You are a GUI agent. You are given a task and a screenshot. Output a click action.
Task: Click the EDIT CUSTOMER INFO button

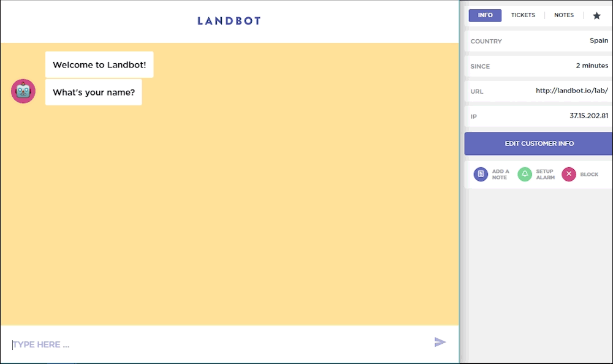tap(539, 143)
